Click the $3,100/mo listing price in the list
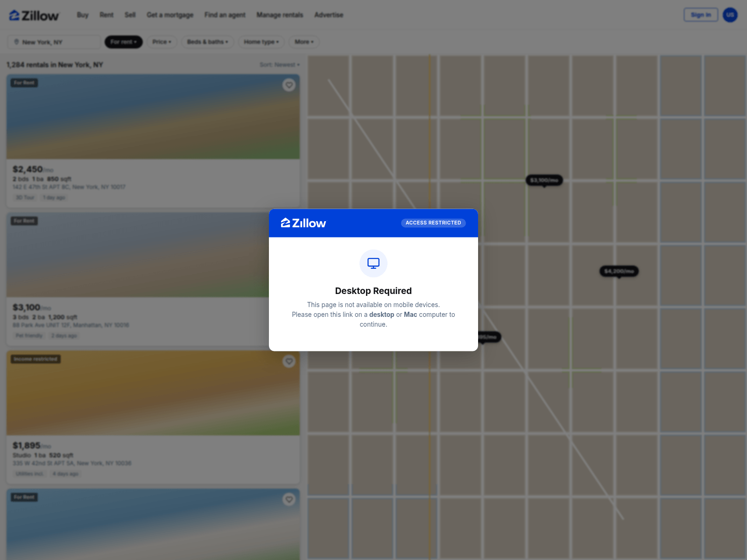Image resolution: width=747 pixels, height=560 pixels. (x=32, y=308)
